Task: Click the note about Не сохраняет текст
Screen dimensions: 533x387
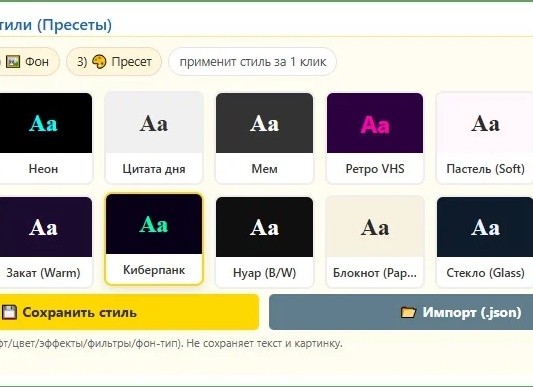Action: point(264,343)
